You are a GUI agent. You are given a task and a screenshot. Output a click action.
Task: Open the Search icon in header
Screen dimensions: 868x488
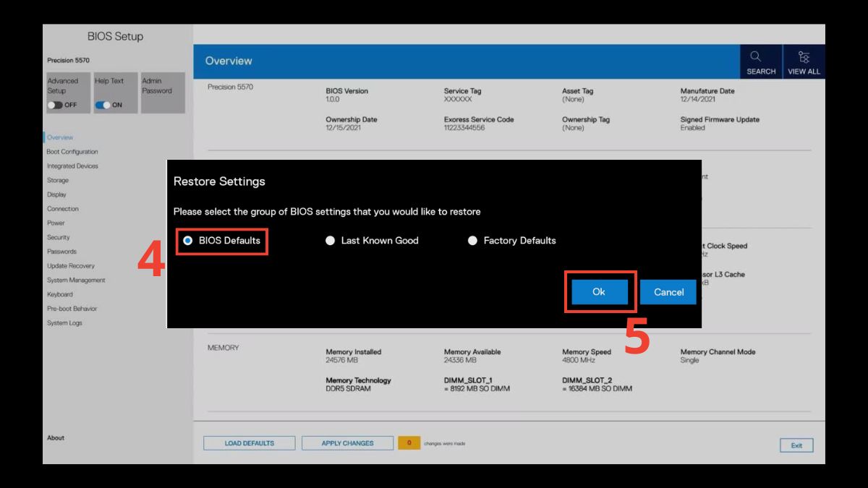tap(760, 61)
